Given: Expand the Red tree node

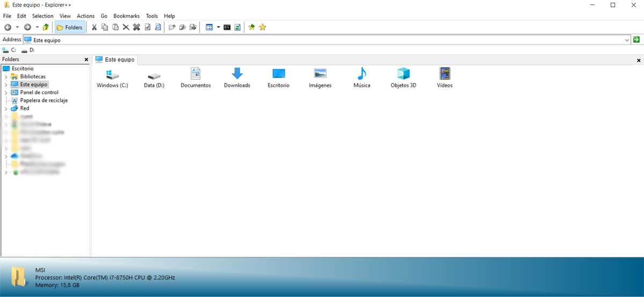Looking at the screenshot, I should tap(6, 108).
